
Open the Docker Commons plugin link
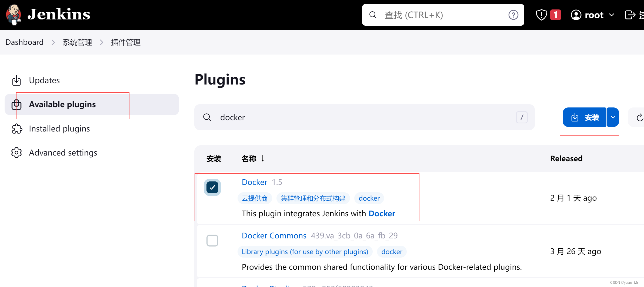coord(274,236)
